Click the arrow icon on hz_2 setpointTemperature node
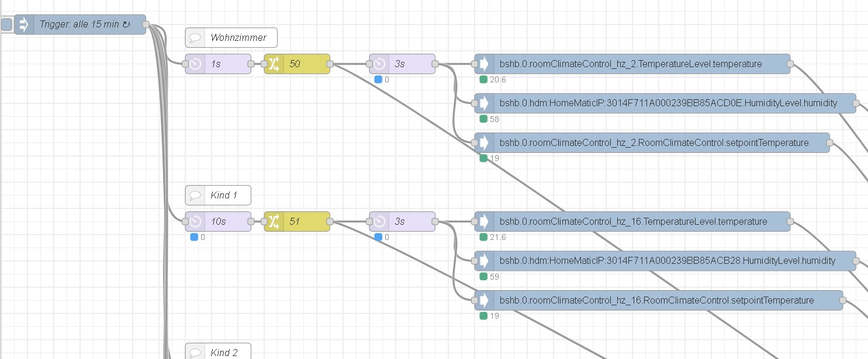The width and height of the screenshot is (868, 359). (x=485, y=143)
